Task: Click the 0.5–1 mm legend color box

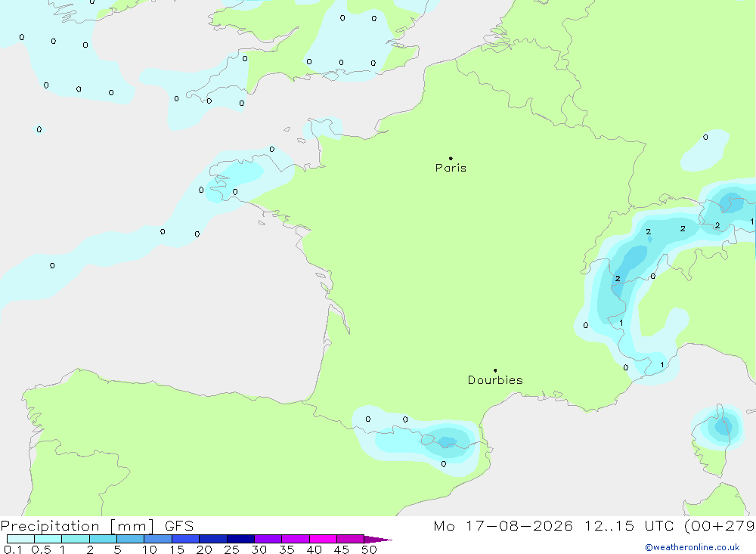Action: [x=48, y=539]
